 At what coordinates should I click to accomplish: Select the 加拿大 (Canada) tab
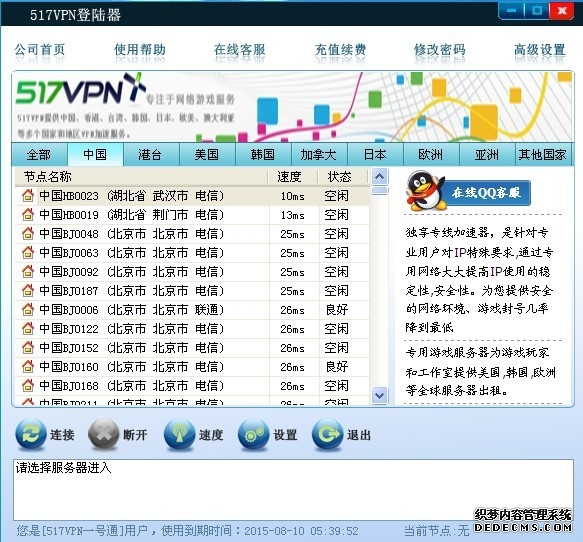click(319, 154)
